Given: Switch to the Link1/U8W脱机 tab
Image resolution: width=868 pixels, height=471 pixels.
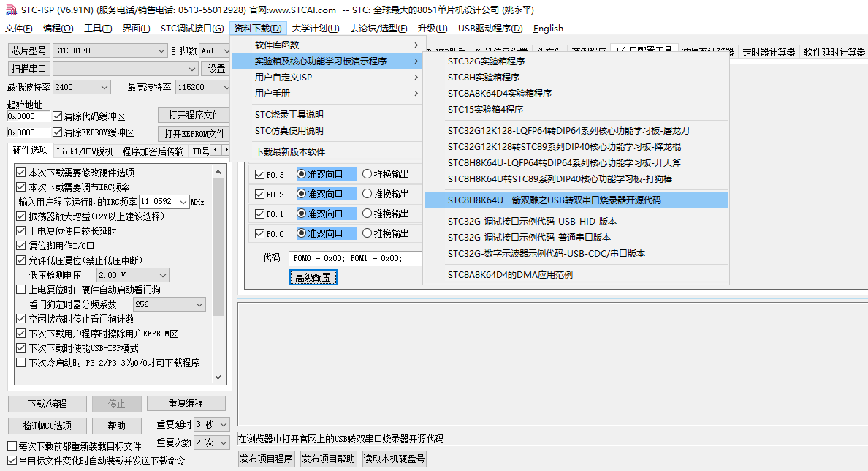Looking at the screenshot, I should (x=85, y=151).
